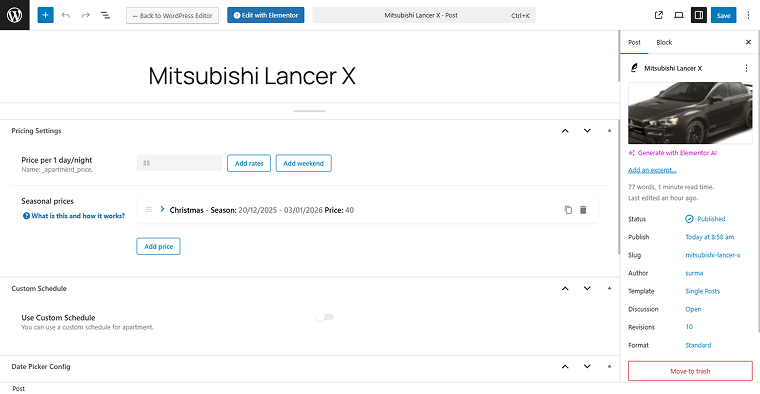760x394 pixels.
Task: Close the settings sidebar
Action: click(x=748, y=42)
